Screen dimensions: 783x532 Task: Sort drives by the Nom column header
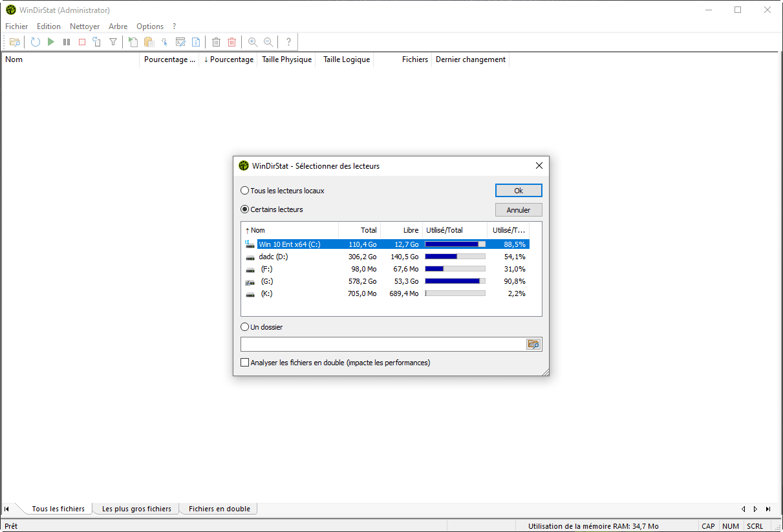point(290,230)
